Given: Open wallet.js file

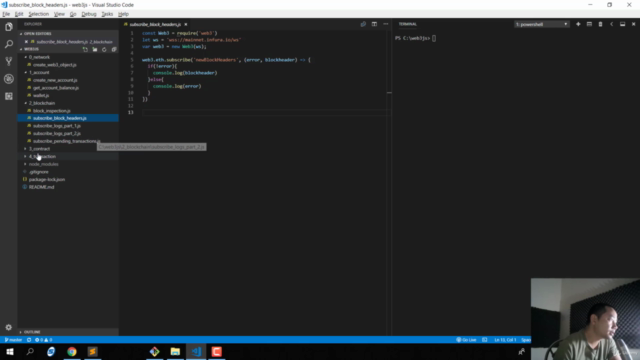Looking at the screenshot, I should point(41,95).
